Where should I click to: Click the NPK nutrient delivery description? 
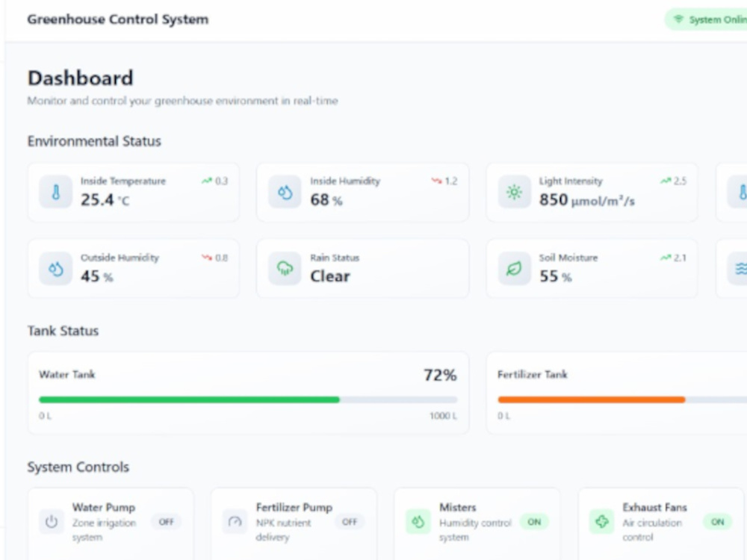(x=283, y=530)
